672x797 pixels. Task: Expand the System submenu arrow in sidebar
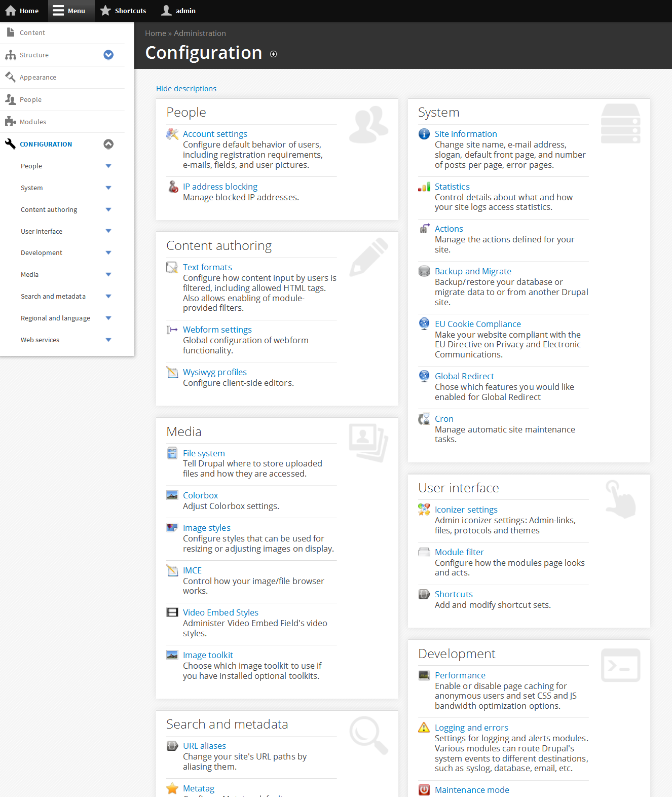[x=108, y=188]
